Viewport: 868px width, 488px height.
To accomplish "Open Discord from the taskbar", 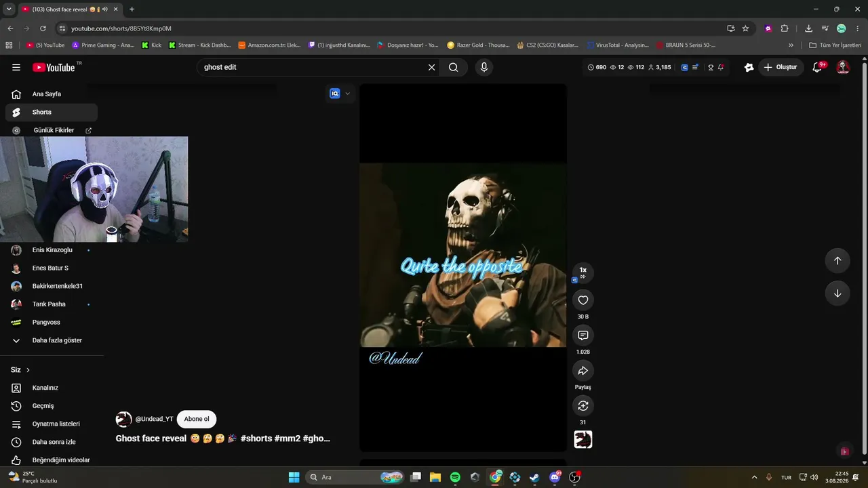I will pyautogui.click(x=555, y=477).
